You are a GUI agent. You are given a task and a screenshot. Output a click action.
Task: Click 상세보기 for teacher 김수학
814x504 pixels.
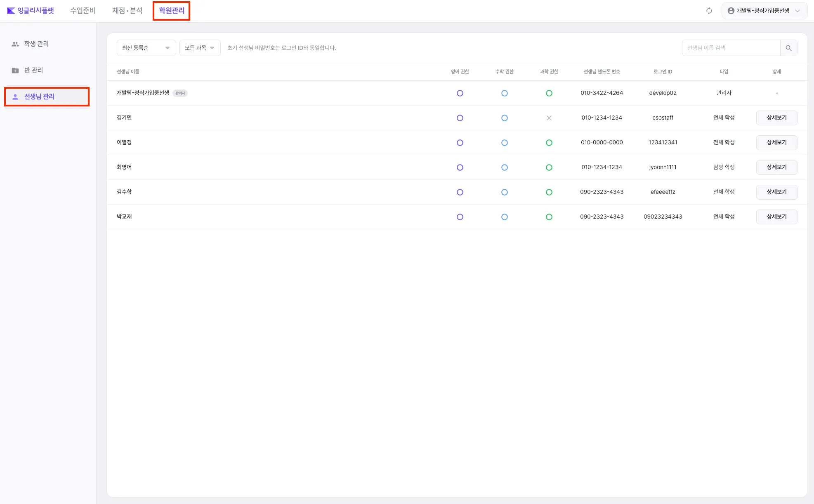pyautogui.click(x=776, y=192)
